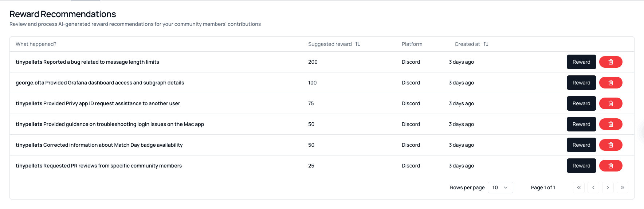Click Reward for Privy app ID assistance

[x=581, y=103]
